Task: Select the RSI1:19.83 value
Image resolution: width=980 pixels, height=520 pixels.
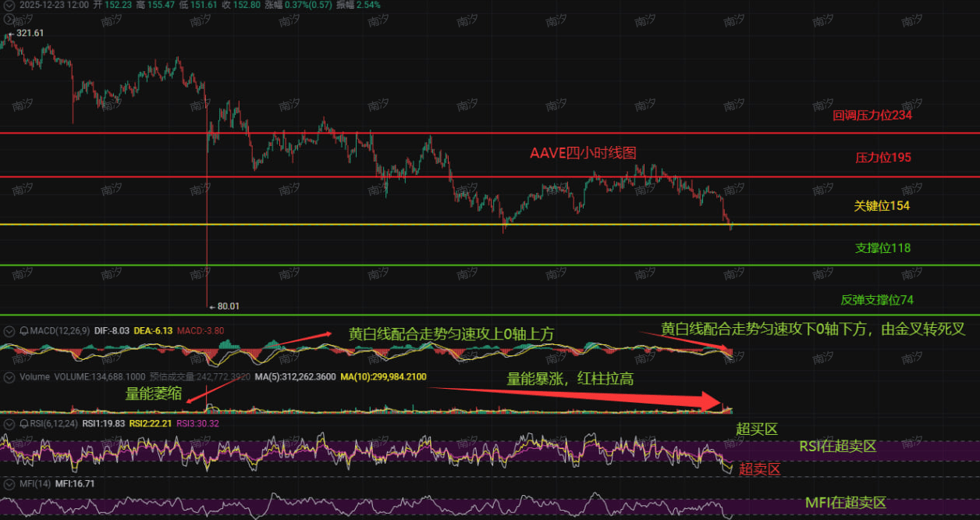Action: [x=103, y=424]
